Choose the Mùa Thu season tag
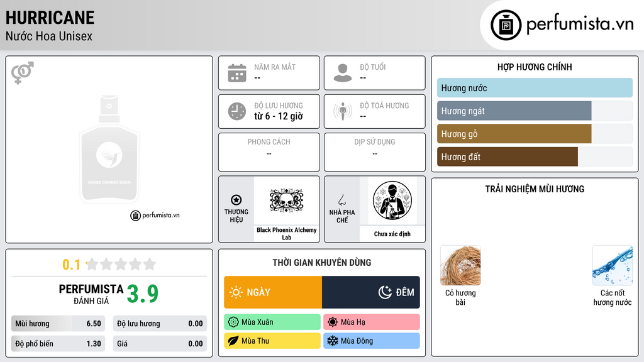 click(x=272, y=341)
